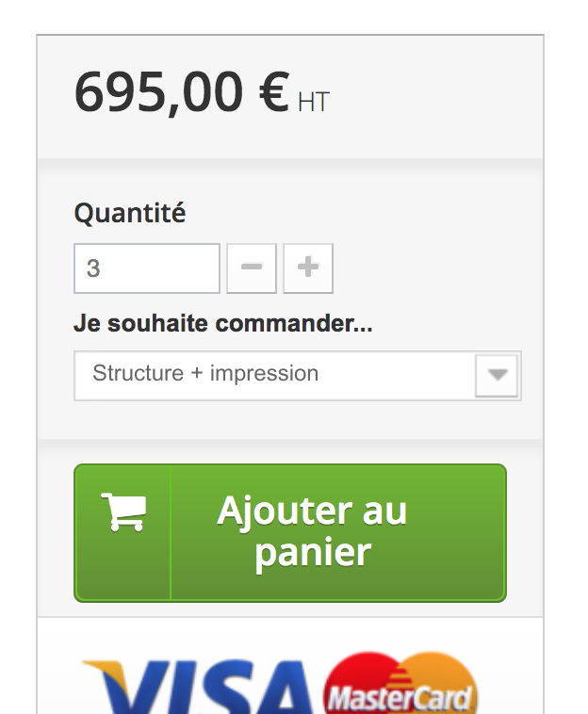
Task: Click the shopping cart icon
Action: (x=123, y=511)
